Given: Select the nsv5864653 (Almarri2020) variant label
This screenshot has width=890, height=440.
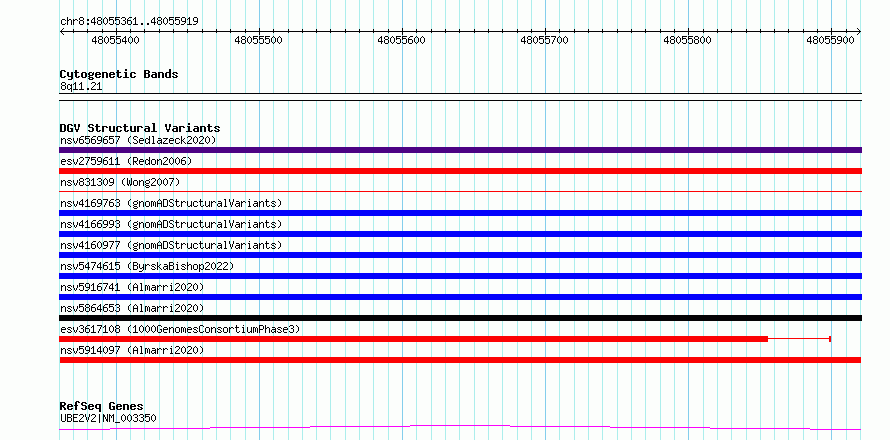Looking at the screenshot, I should click(132, 308).
